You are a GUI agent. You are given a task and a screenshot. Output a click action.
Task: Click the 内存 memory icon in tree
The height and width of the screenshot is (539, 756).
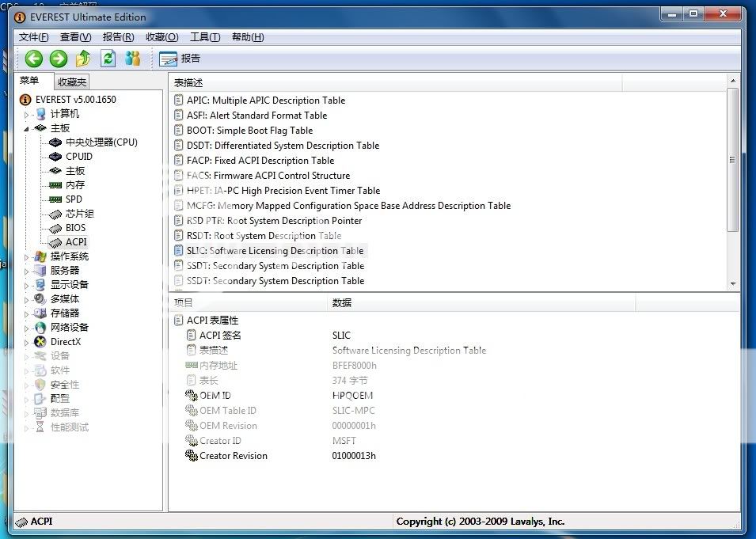[x=55, y=185]
